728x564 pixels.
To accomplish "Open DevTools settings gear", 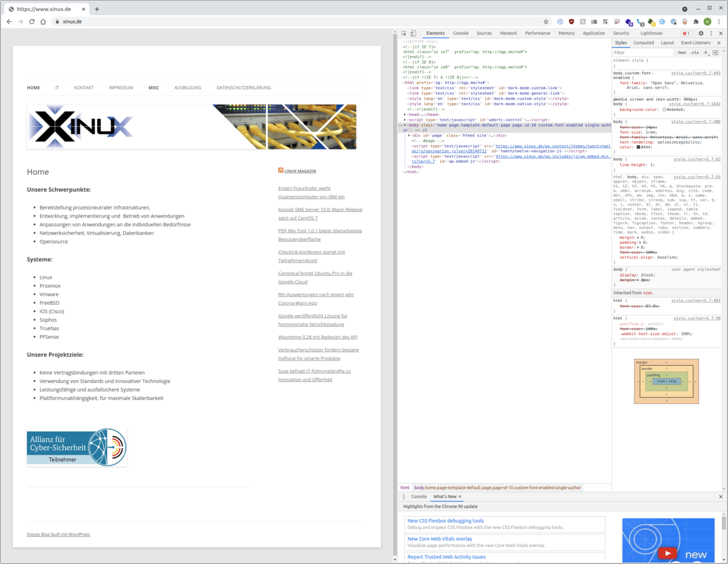I will point(701,33).
